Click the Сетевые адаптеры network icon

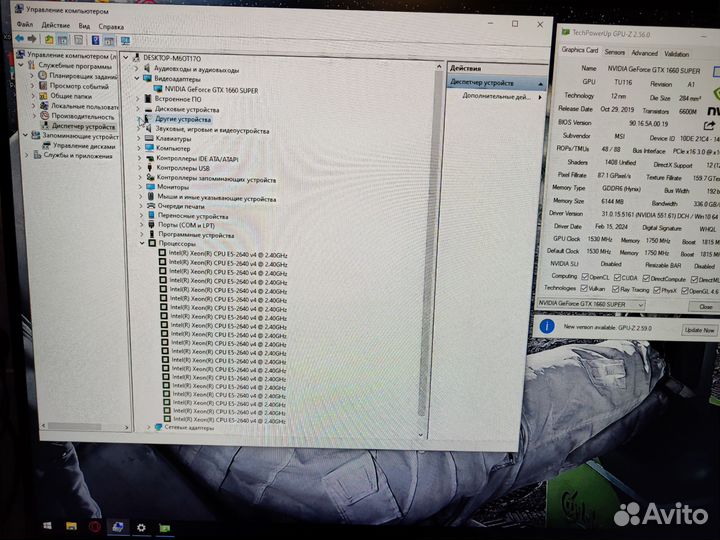(159, 427)
